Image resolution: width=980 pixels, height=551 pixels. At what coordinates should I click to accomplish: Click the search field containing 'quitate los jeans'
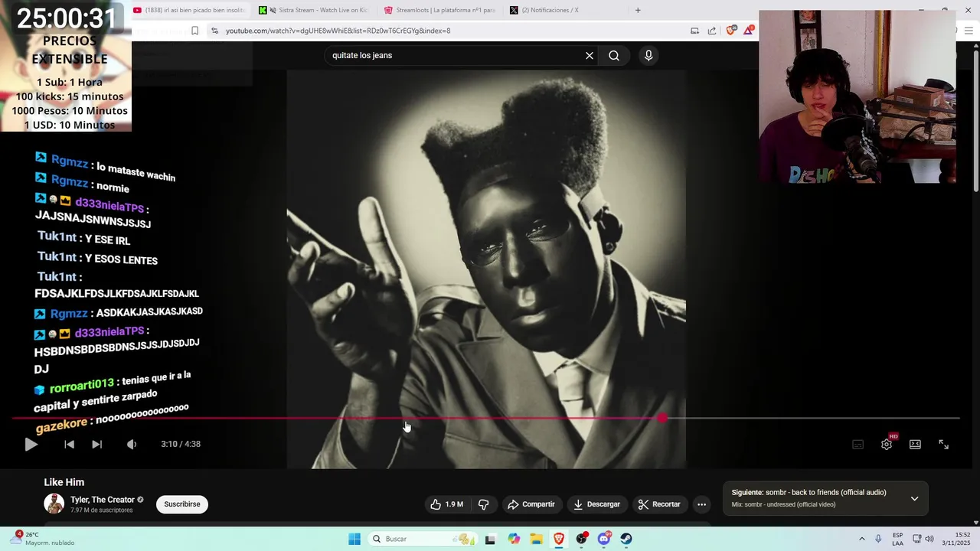[x=455, y=55]
